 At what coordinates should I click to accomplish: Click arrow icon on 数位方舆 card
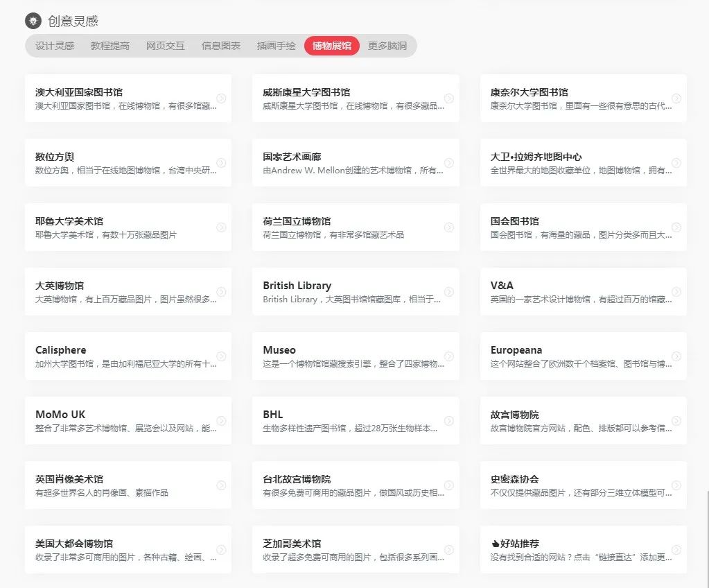[221, 163]
